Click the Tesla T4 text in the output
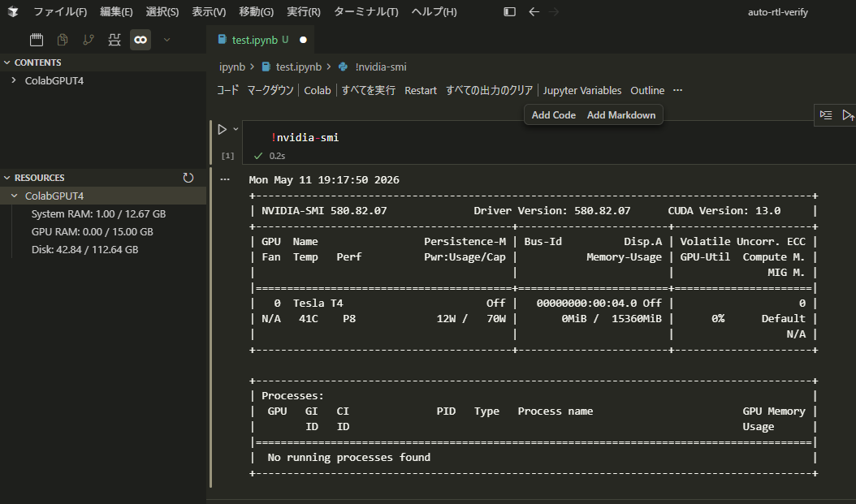The height and width of the screenshot is (504, 856). point(318,304)
